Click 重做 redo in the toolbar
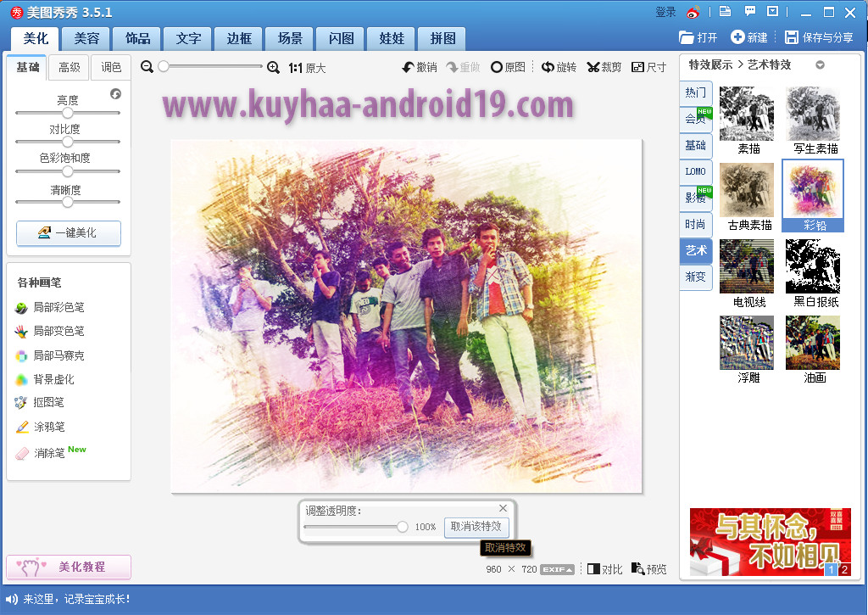 (464, 67)
